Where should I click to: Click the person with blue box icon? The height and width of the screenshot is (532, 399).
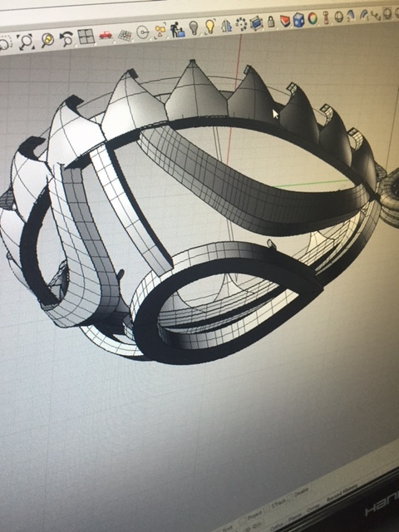[x=177, y=30]
